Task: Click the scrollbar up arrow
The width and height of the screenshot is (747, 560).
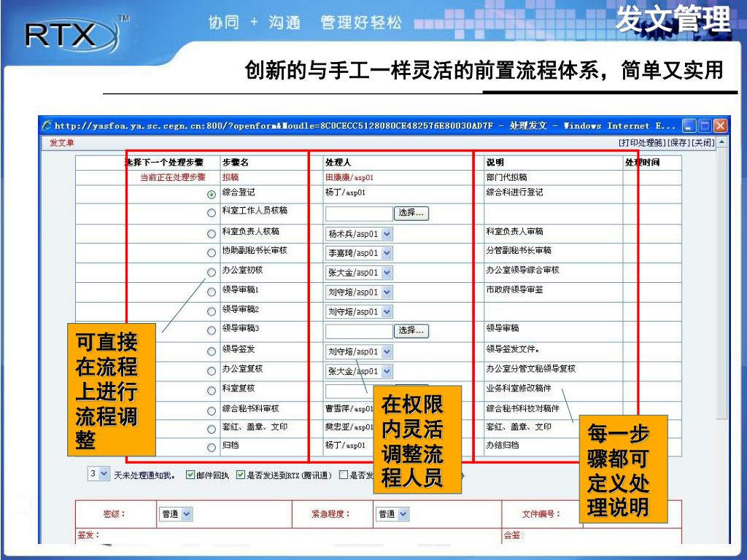Action: 722,142
